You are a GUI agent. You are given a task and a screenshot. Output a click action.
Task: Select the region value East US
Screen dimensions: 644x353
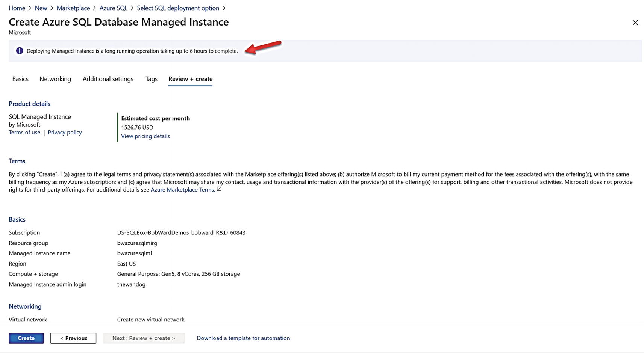click(x=126, y=264)
